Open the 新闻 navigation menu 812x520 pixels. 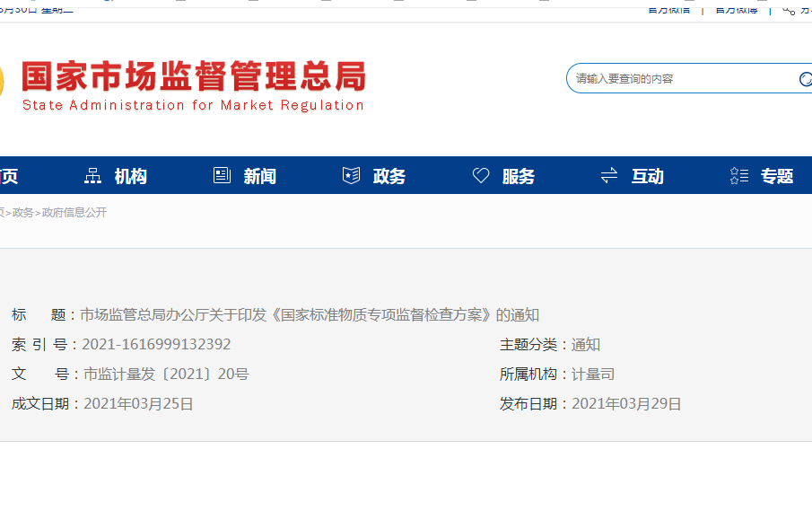[259, 177]
